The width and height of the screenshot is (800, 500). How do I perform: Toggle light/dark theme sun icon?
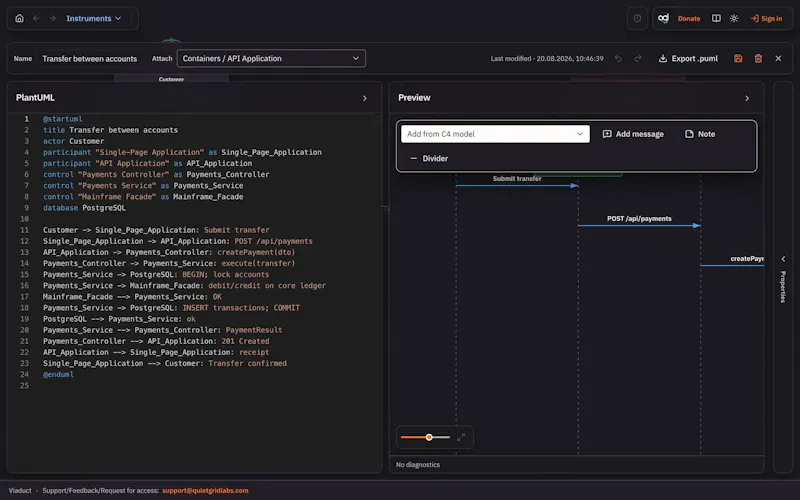(734, 18)
